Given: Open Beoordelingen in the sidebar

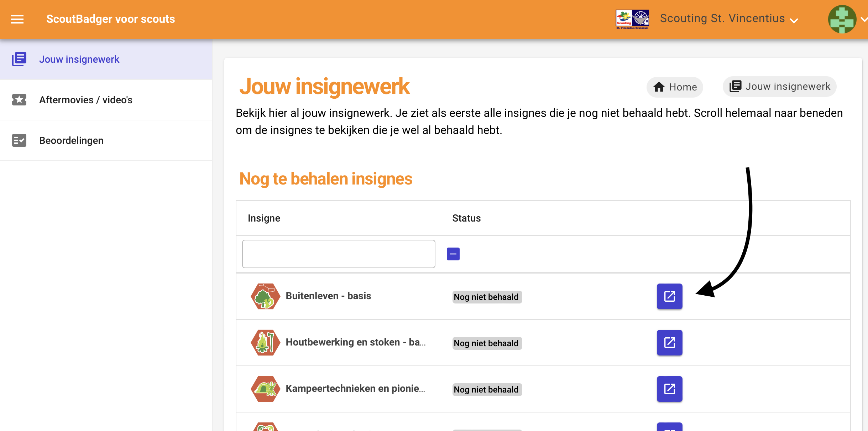Looking at the screenshot, I should (x=71, y=140).
